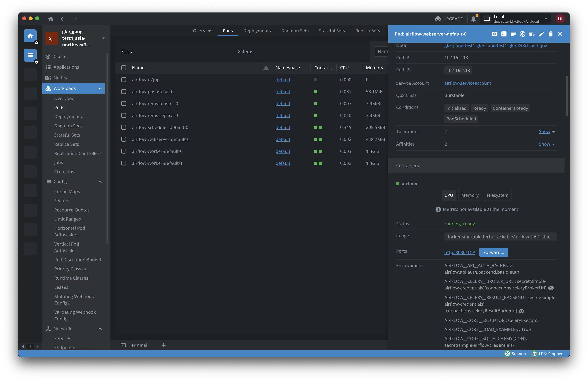Click the edit pencil icon
This screenshot has width=588, height=381.
(x=541, y=34)
